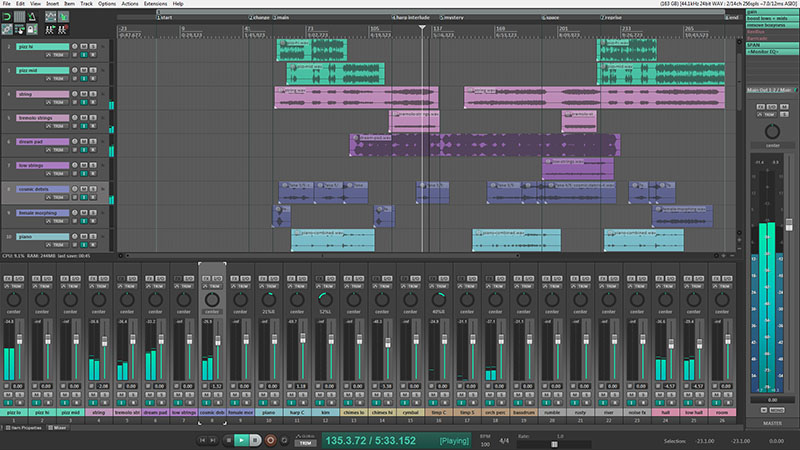The height and width of the screenshot is (450, 800).
Task: Bypass the SPAN effect on master
Action: pos(772,45)
